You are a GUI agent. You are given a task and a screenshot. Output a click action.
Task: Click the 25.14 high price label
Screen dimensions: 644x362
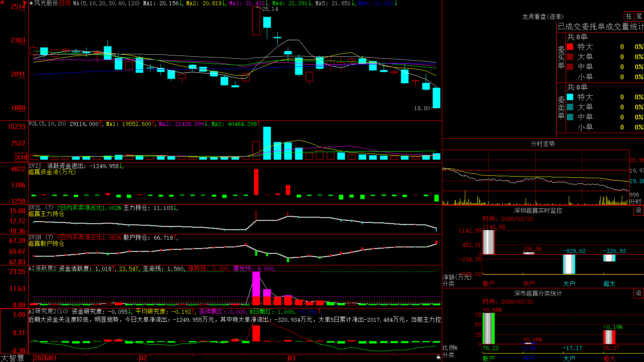(x=270, y=9)
